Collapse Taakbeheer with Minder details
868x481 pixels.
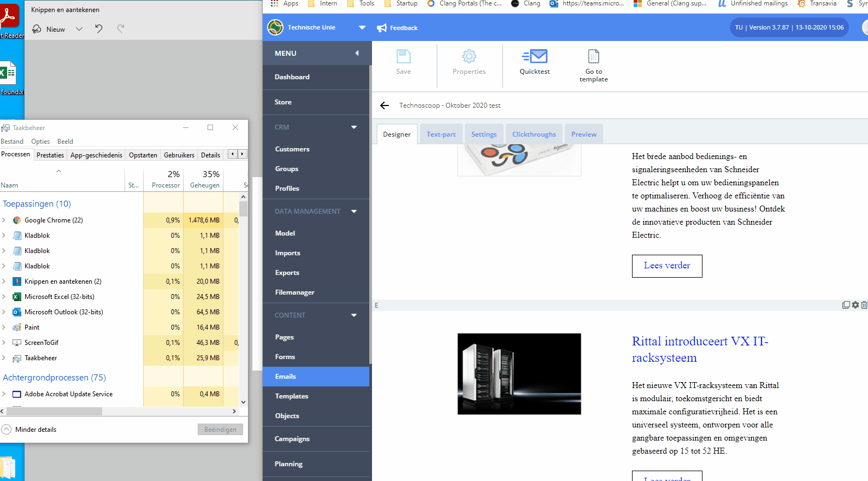[29, 430]
